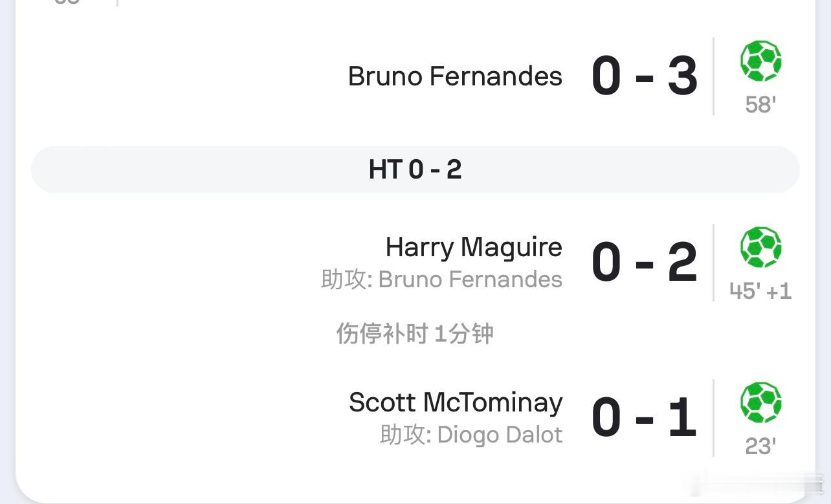
Task: Open Harry Maguire's player profile
Action: (474, 247)
